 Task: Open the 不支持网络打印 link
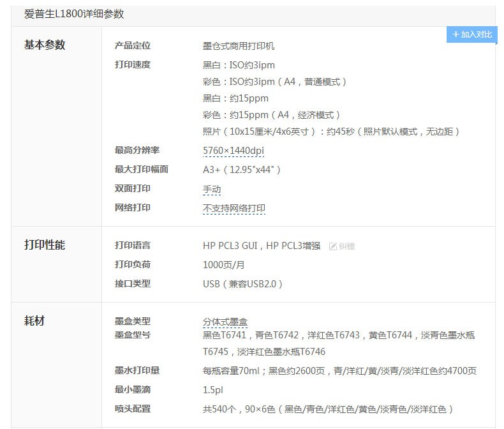[234, 208]
